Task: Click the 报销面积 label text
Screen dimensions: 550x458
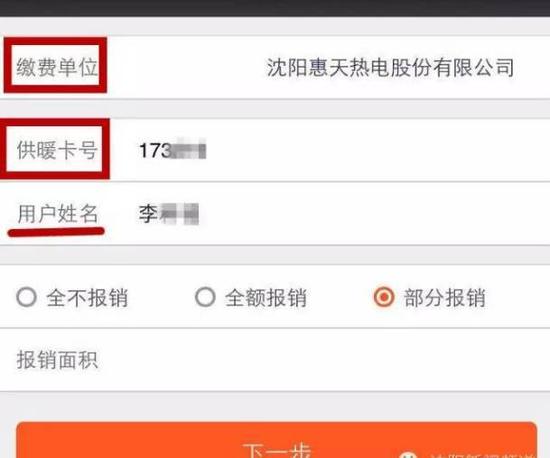Action: pos(57,360)
